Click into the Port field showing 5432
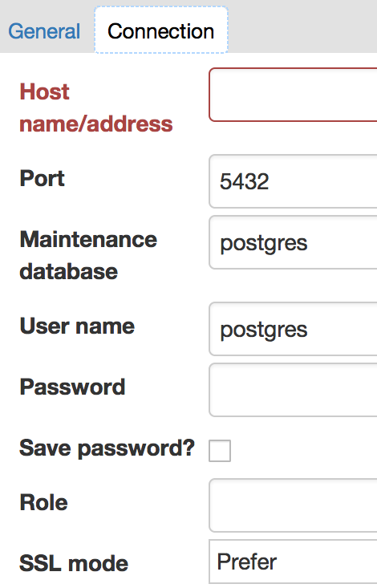Image resolution: width=377 pixels, height=588 pixels. pos(293,181)
